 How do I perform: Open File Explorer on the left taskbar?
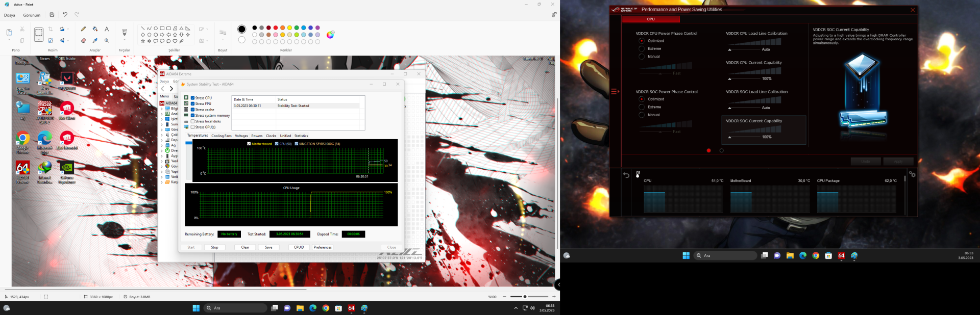300,308
